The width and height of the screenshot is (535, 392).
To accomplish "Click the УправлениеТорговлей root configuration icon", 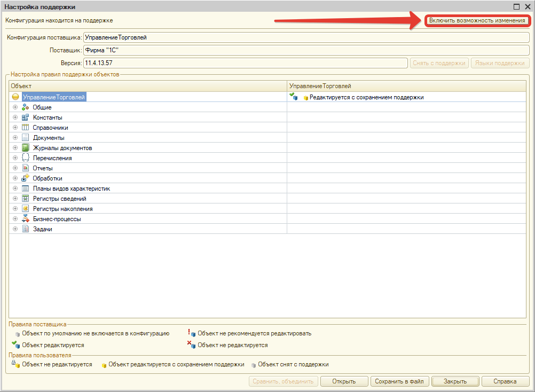I will [15, 97].
